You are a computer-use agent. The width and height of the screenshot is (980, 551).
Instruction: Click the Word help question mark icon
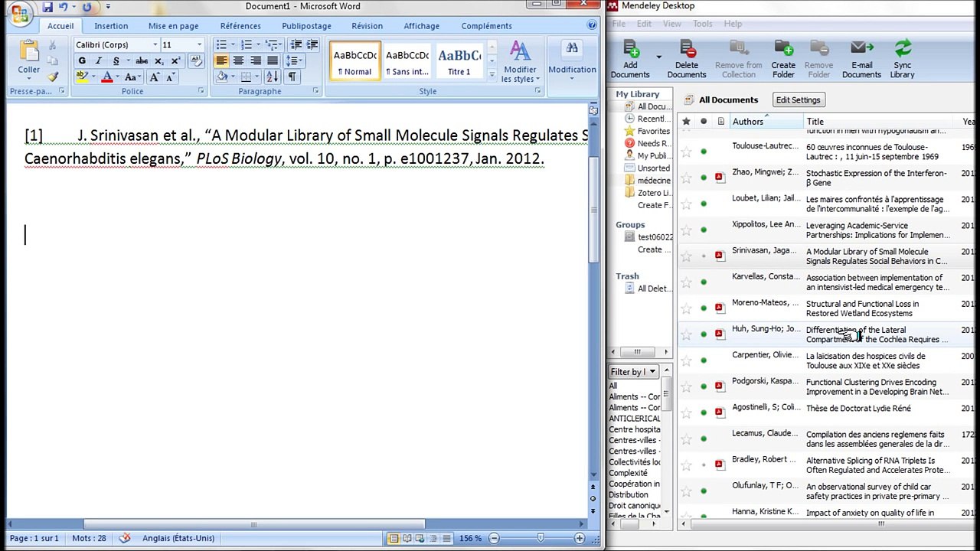coord(592,25)
